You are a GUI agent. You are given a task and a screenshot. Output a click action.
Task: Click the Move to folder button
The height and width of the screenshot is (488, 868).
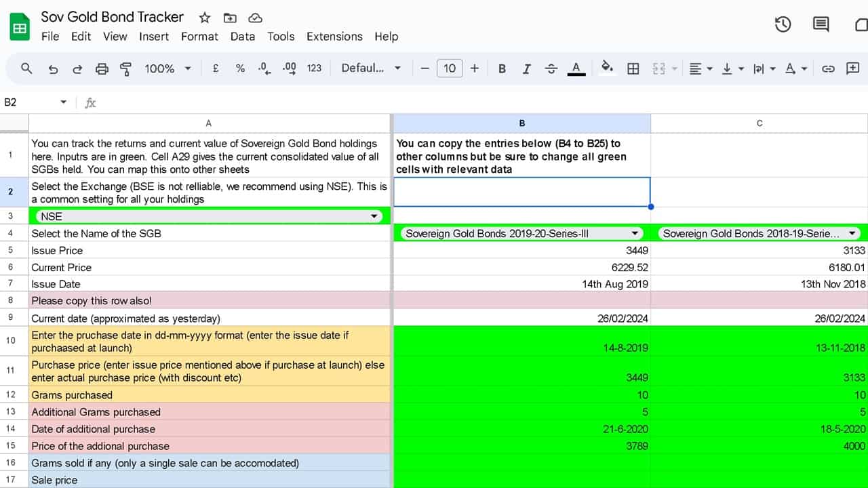point(230,18)
